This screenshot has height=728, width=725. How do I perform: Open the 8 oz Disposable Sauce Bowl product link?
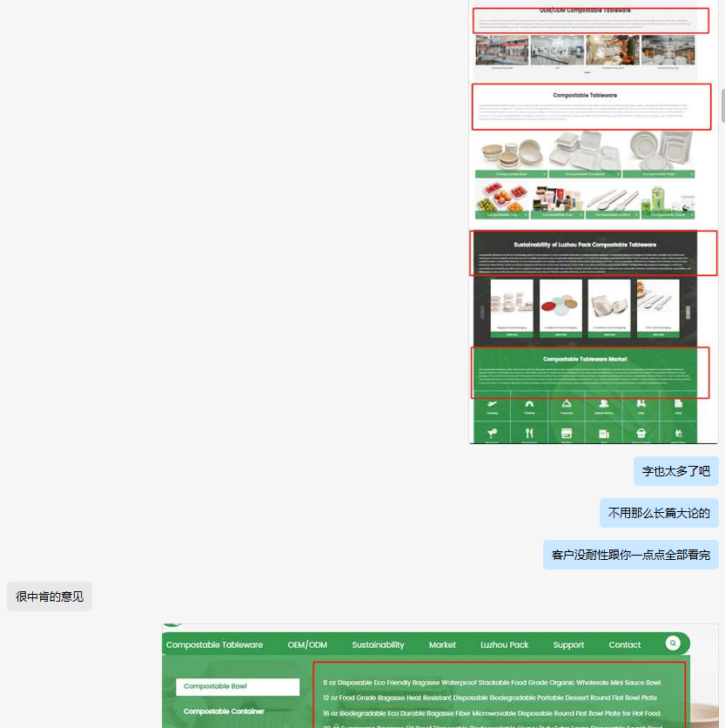click(x=491, y=683)
